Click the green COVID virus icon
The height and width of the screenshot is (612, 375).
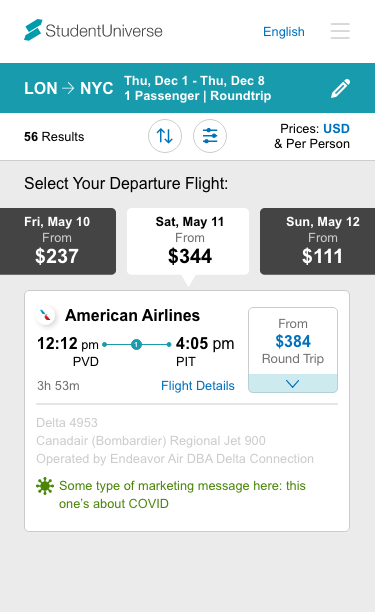(45, 486)
